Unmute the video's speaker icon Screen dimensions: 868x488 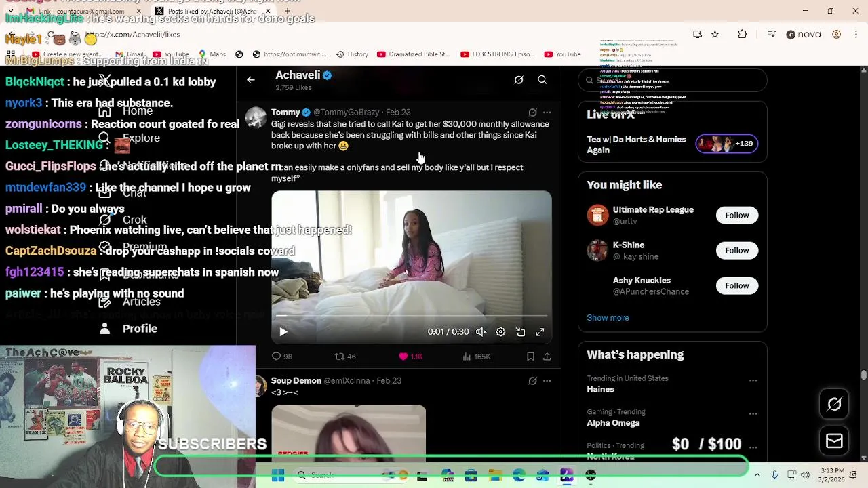tap(481, 332)
